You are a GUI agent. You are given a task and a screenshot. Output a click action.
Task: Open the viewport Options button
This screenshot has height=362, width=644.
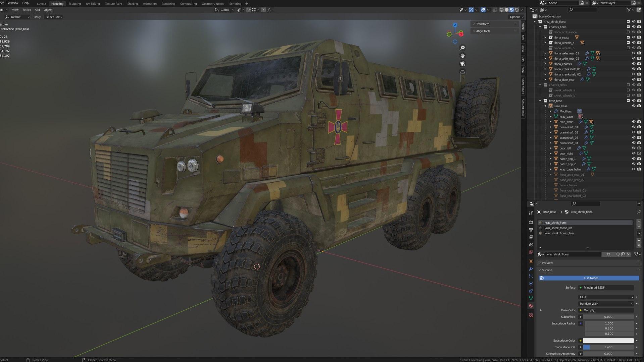(x=516, y=17)
